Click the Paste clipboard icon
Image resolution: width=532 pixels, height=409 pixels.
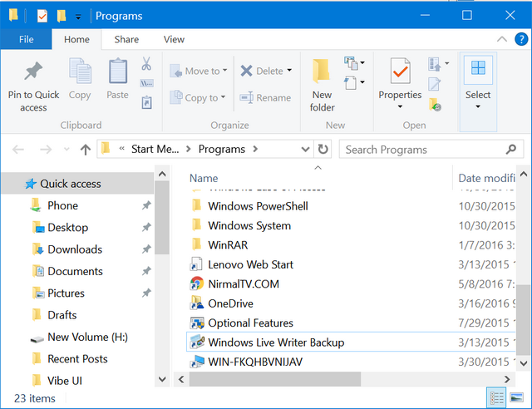click(118, 71)
